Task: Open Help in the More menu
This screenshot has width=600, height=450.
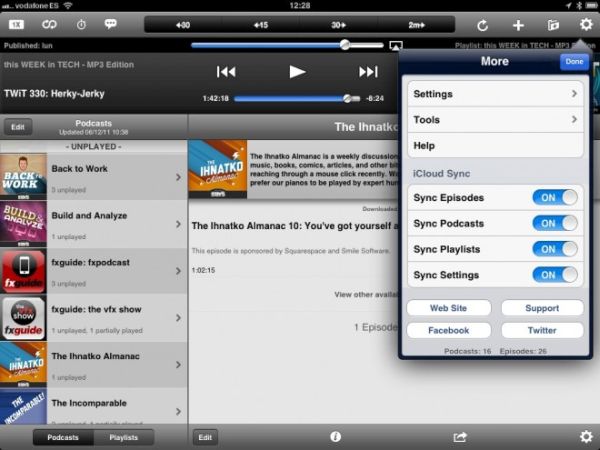Action: [x=496, y=145]
